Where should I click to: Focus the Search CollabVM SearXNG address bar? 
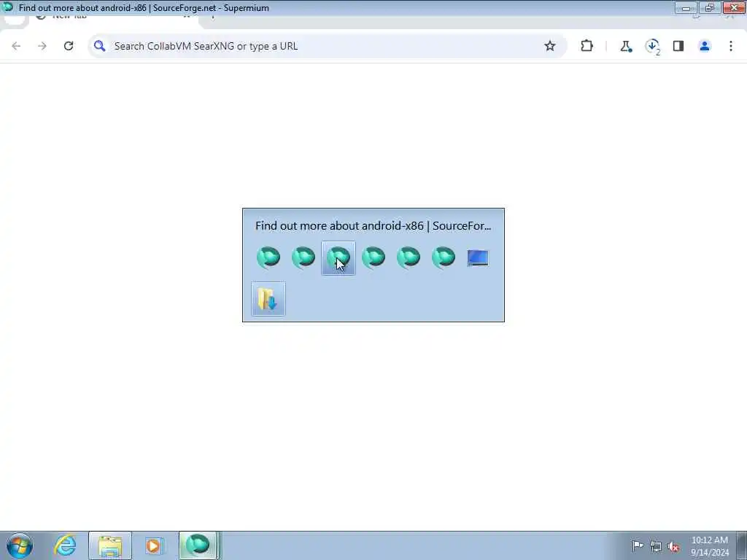click(x=328, y=46)
